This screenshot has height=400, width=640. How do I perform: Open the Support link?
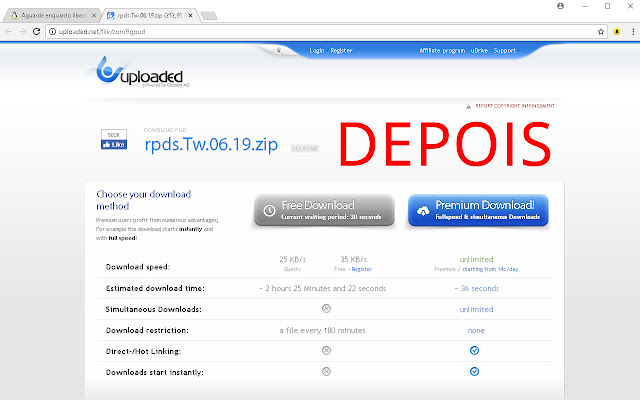click(505, 51)
